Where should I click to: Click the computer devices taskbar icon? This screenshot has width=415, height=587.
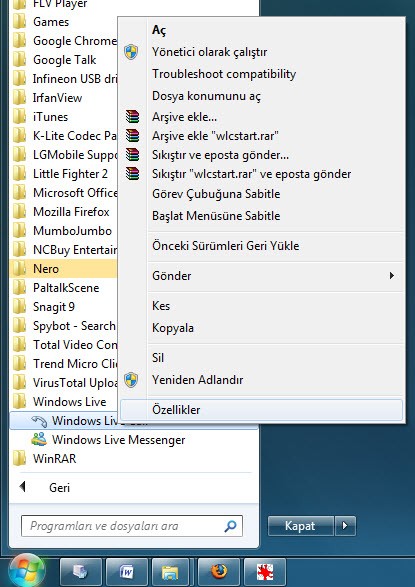click(81, 572)
